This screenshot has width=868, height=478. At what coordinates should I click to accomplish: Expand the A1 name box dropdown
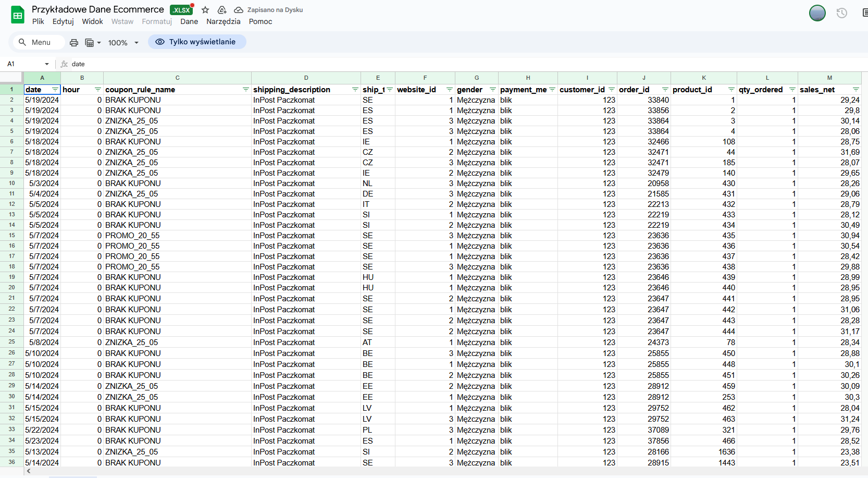[47, 64]
